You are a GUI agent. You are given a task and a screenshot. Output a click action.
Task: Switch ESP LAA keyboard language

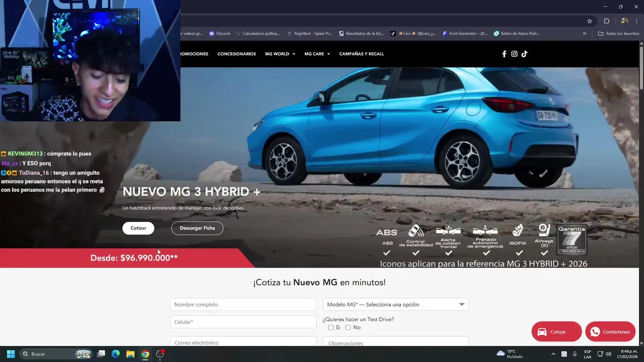[x=588, y=354]
